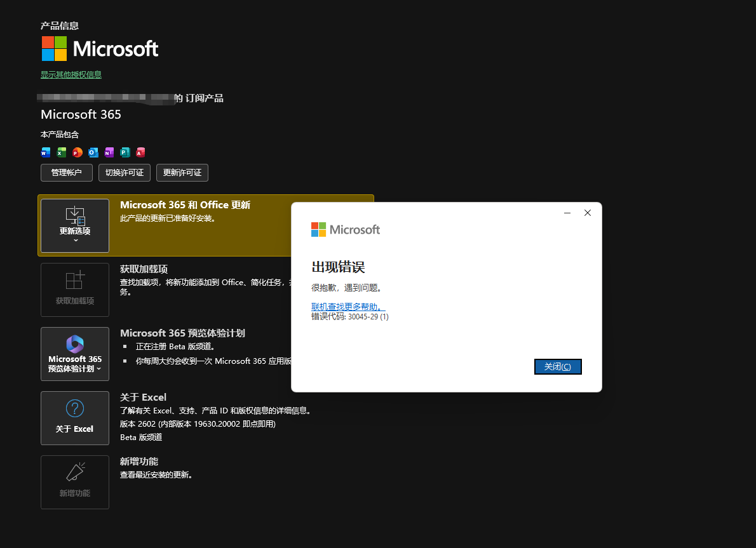756x548 pixels.
Task: Click the 产品信息 heading
Action: [60, 26]
